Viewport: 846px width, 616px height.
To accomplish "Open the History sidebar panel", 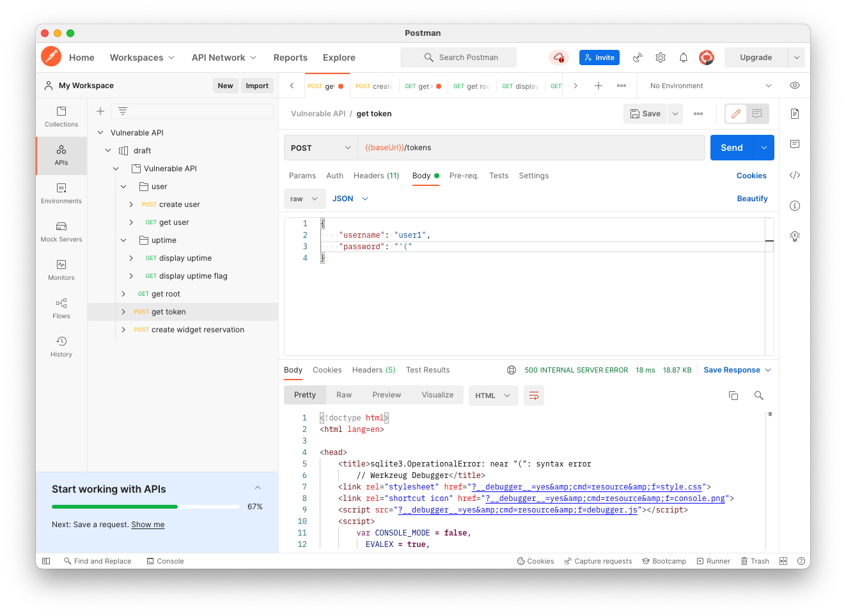I will click(61, 347).
